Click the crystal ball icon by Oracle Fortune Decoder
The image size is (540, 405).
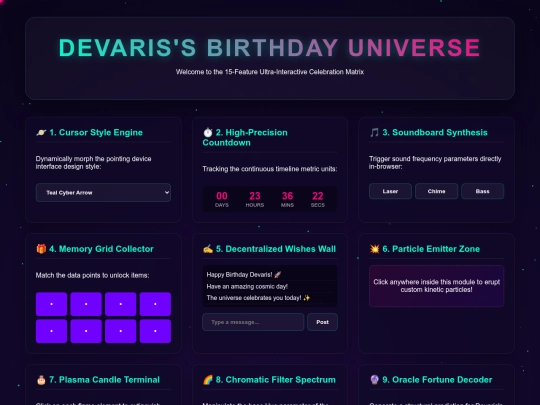(374, 380)
